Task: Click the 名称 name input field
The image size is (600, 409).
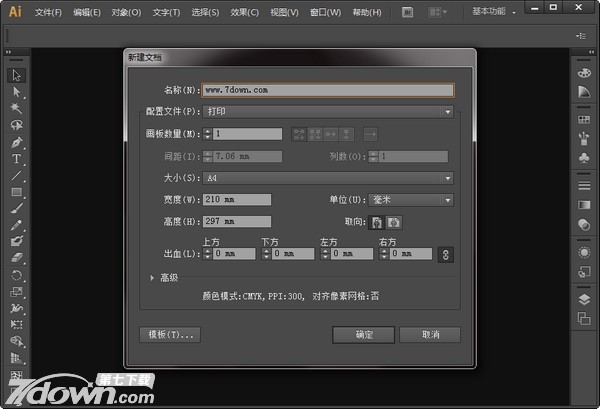Action: [328, 89]
